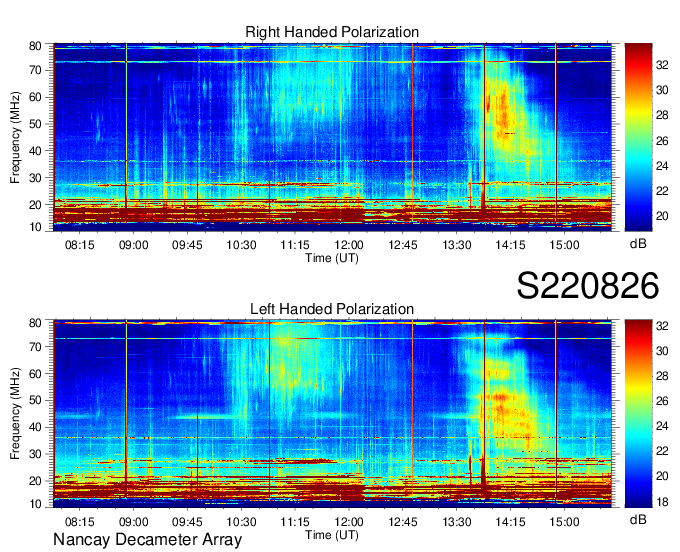Screen dimensions: 680x552
Task: Select the 09:00 time tick of Right Handed plot
Action: (134, 245)
